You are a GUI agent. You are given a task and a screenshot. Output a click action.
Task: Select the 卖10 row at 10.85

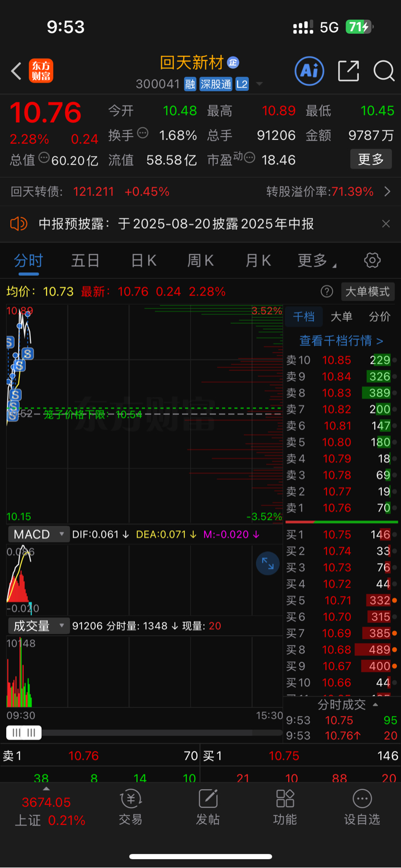coord(341,360)
